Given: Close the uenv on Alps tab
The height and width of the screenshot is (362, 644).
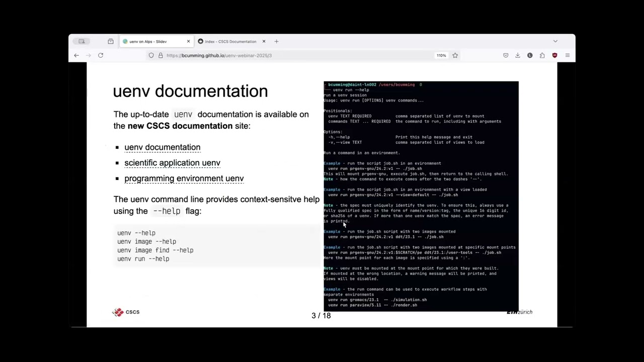Looking at the screenshot, I should click(x=189, y=41).
